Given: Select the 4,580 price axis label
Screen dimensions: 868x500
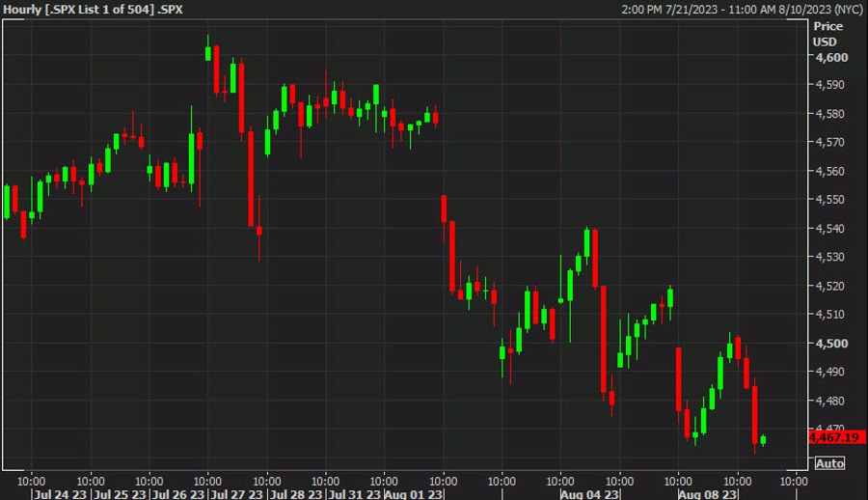Looking at the screenshot, I should click(x=829, y=114).
